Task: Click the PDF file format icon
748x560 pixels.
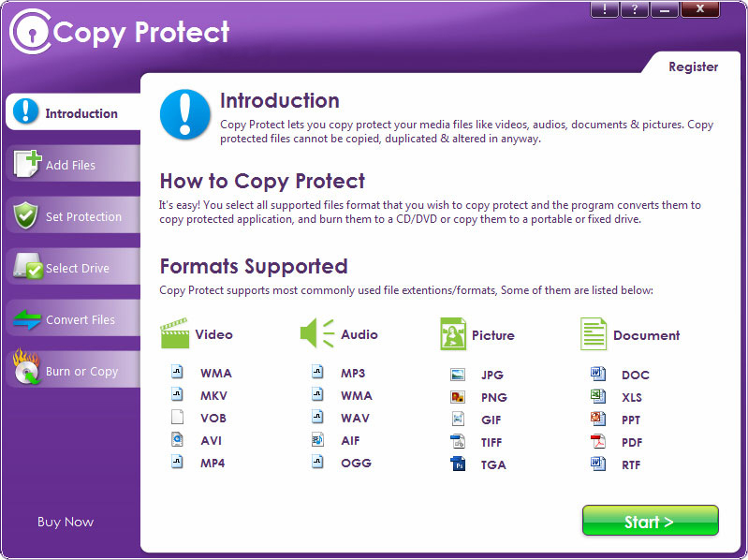Action: [597, 442]
